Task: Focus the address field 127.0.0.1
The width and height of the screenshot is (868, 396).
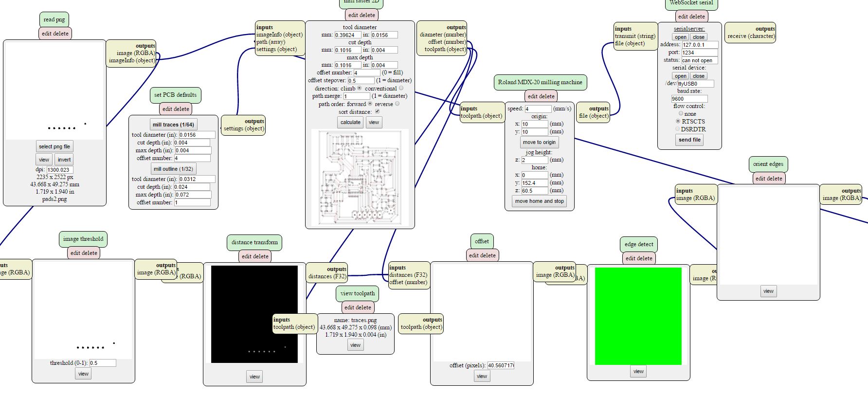Action: tap(700, 45)
